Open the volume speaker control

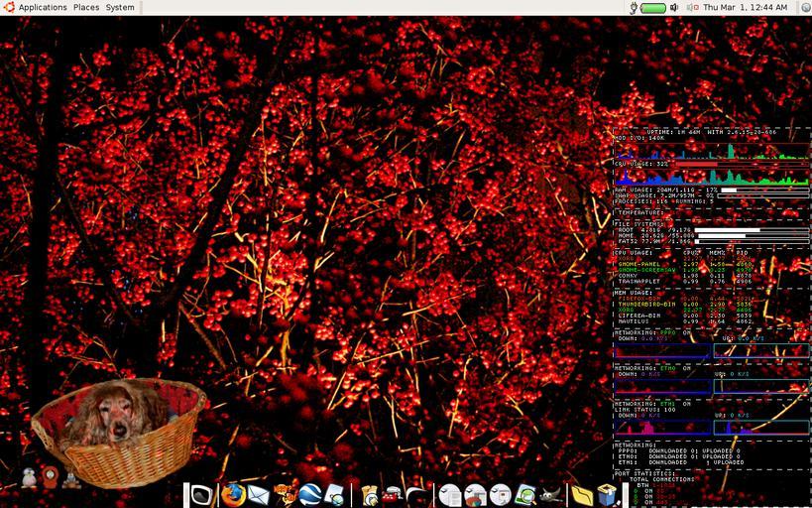point(675,7)
